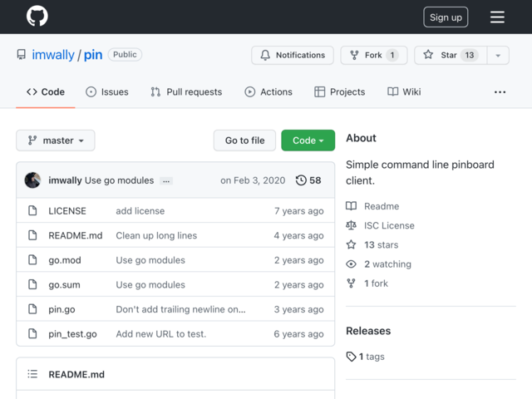Star the pin repository

[x=451, y=55]
